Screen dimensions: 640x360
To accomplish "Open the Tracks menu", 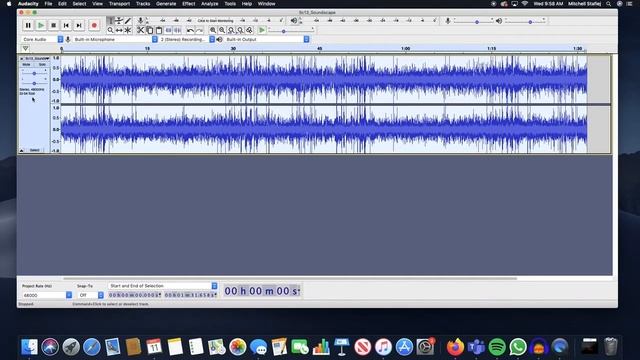I will [x=143, y=4].
